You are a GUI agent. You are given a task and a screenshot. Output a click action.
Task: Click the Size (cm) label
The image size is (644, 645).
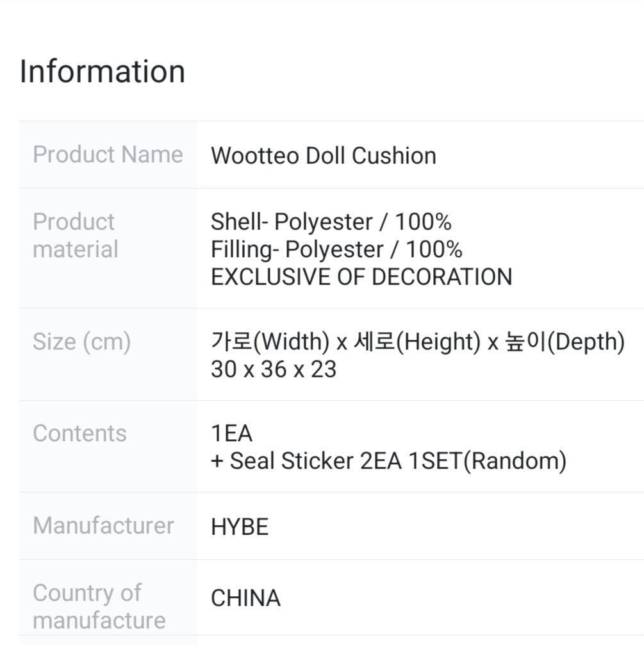81,342
